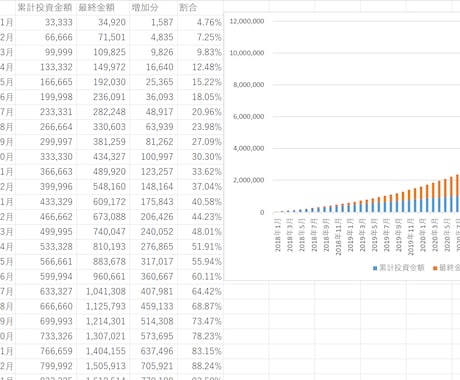Click the orange legend color marker
This screenshot has height=380, width=460.
coord(435,268)
